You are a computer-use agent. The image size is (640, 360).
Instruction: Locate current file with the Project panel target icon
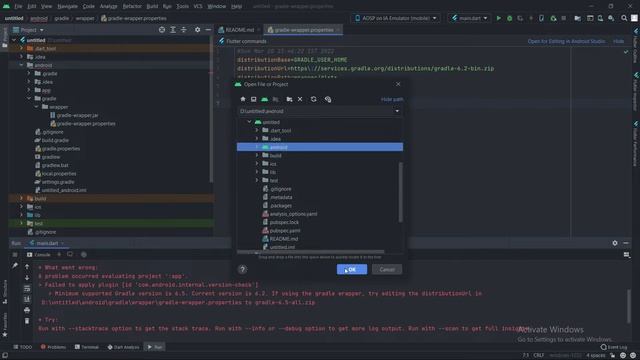click(162, 30)
